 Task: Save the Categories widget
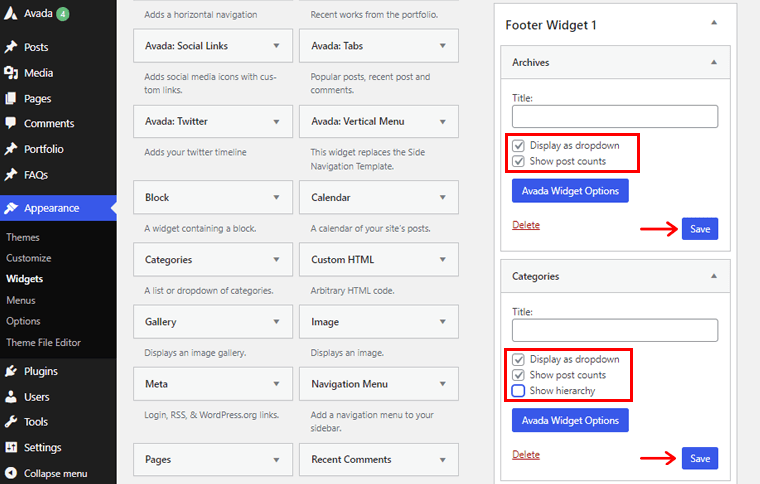700,458
